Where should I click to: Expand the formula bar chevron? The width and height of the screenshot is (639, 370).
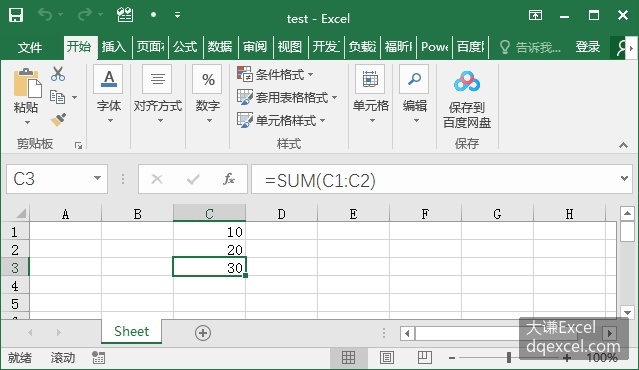click(x=624, y=178)
